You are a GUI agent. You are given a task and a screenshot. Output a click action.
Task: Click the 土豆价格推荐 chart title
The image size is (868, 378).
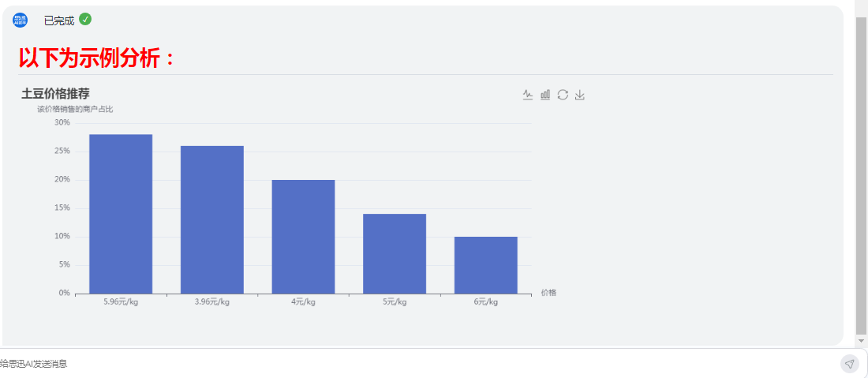click(55, 94)
